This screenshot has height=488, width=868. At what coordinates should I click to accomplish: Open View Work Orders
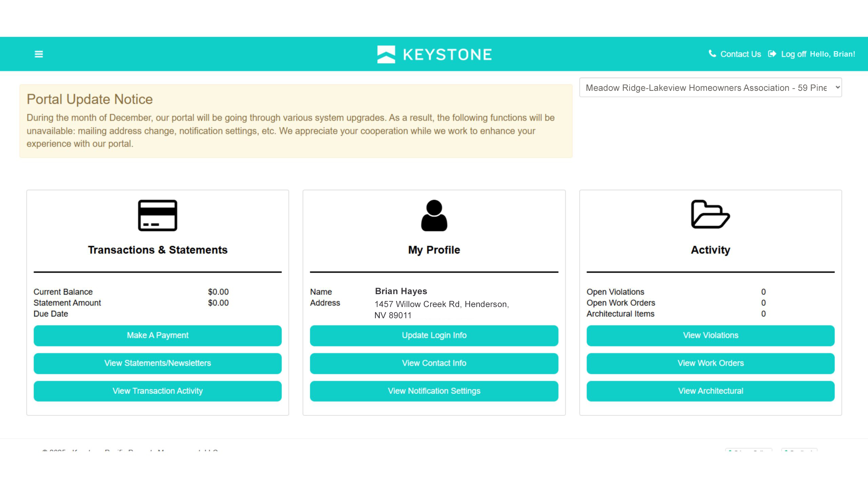(710, 363)
